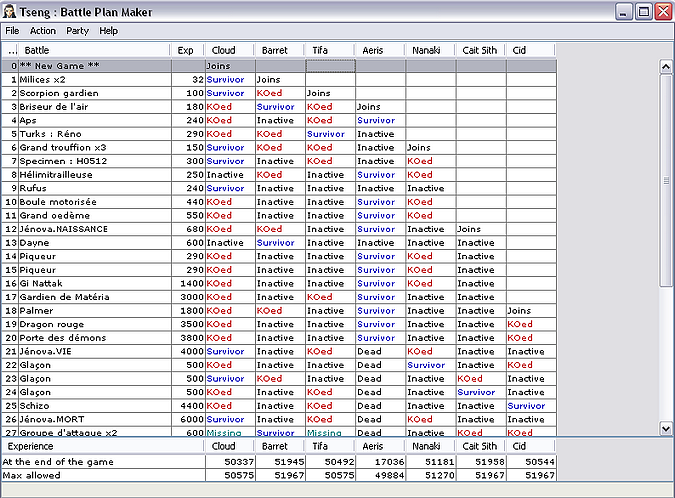Click Barret's 'KOed' cell for Scorpion gardien
Screen dimensions: 675x498
click(281, 93)
